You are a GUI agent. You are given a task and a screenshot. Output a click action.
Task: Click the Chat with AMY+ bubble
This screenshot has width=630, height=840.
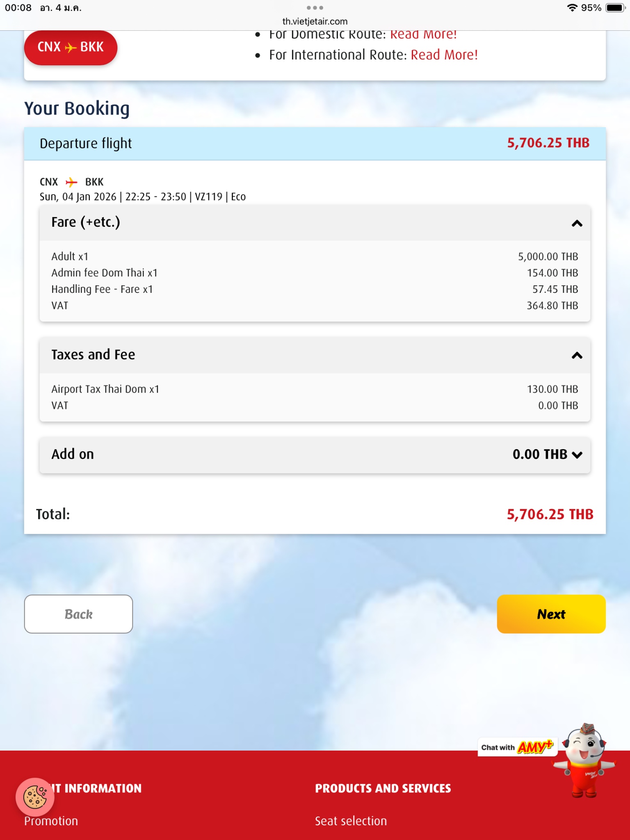pyautogui.click(x=516, y=747)
